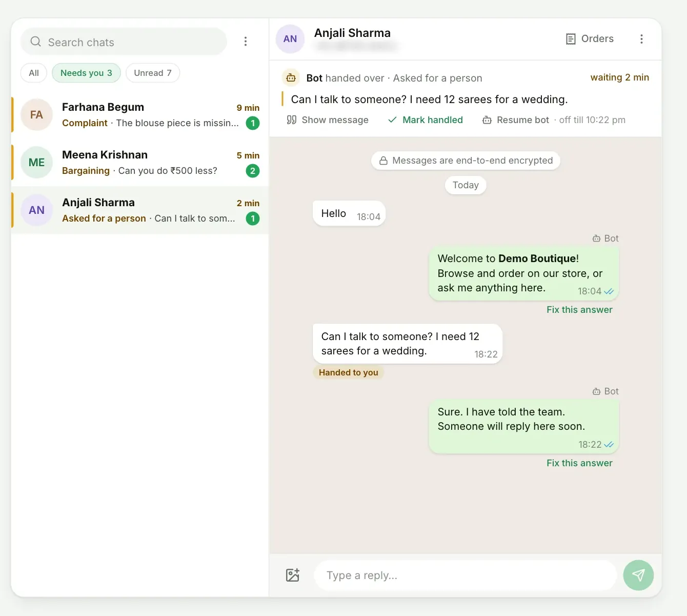Click the lock icon in the encryption notice
The height and width of the screenshot is (616, 687).
pos(383,161)
